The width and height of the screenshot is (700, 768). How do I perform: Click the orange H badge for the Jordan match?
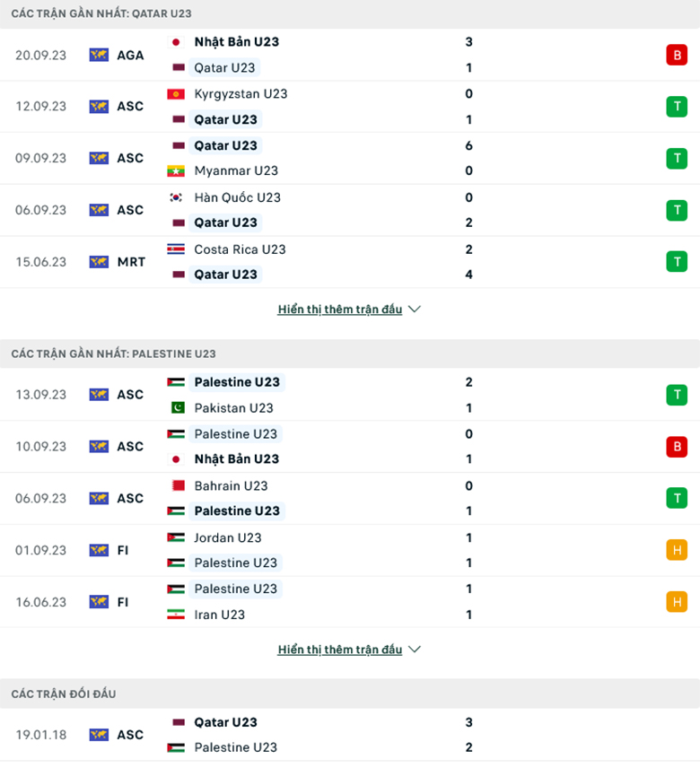676,550
